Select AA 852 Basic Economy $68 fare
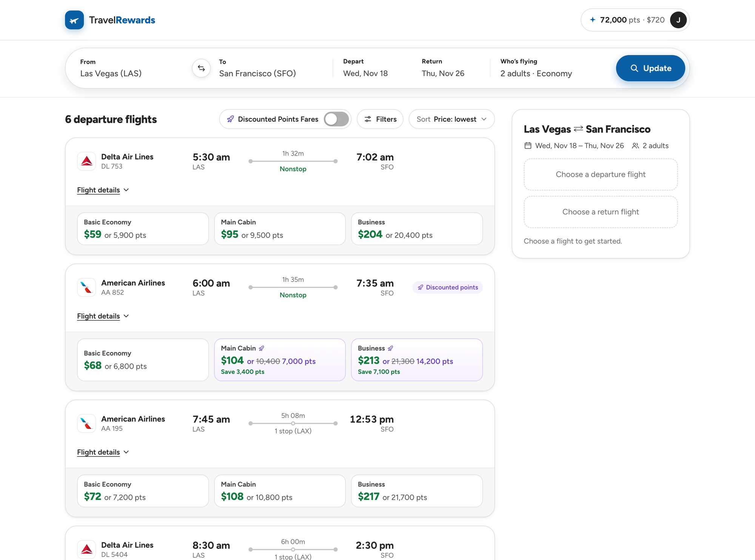This screenshot has height=560, width=755. (x=143, y=360)
